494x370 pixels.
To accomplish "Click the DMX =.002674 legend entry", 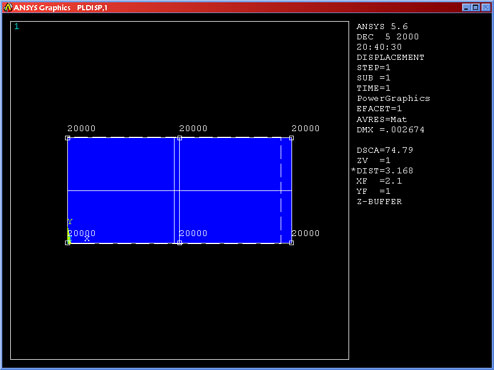I will (x=390, y=130).
